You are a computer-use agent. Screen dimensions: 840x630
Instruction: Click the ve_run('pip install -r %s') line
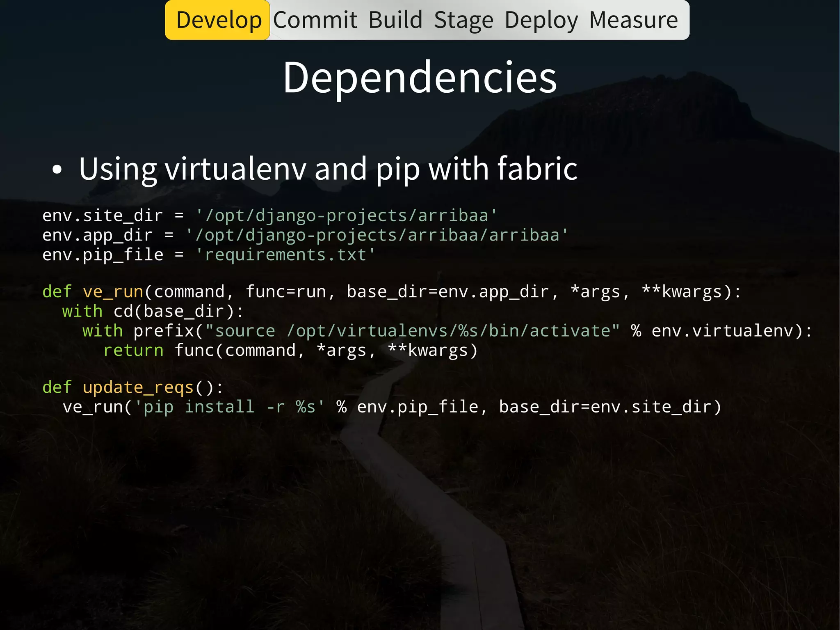(x=392, y=408)
